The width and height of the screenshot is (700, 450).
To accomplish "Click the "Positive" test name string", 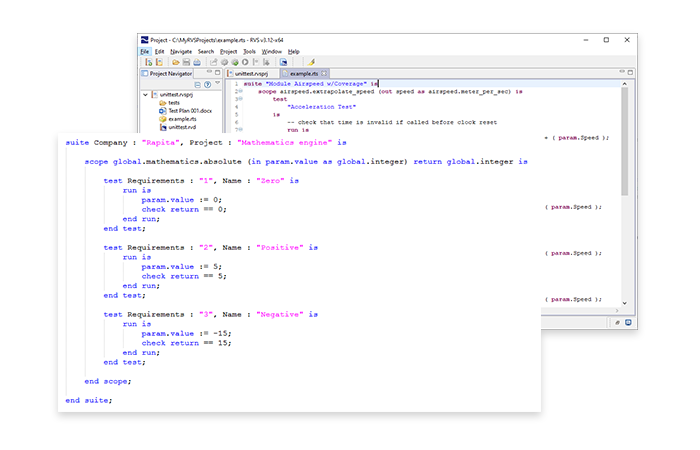I will 280,247.
